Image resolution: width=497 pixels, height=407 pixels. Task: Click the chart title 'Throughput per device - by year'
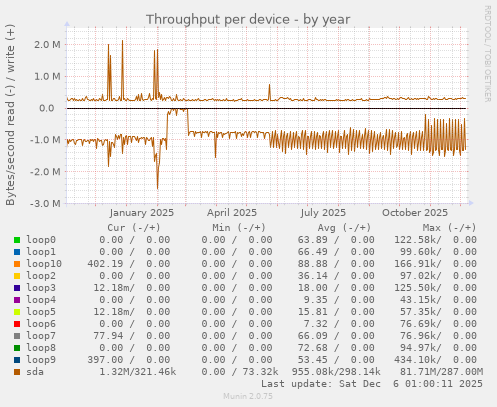tap(248, 20)
